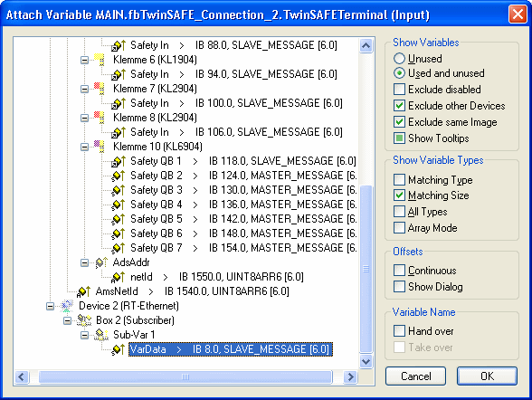Select AmsNetId IB 1540.0 row
This screenshot has height=400, width=532.
tap(192, 291)
